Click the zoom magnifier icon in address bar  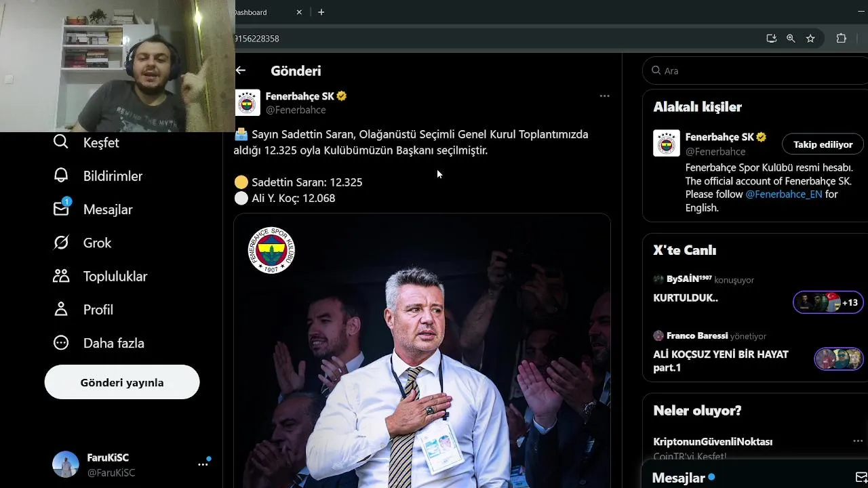791,39
